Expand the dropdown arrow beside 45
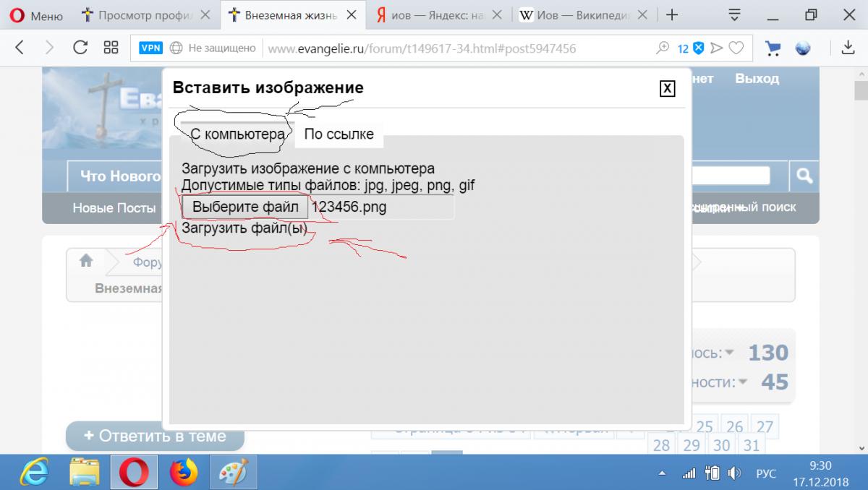 tap(744, 382)
